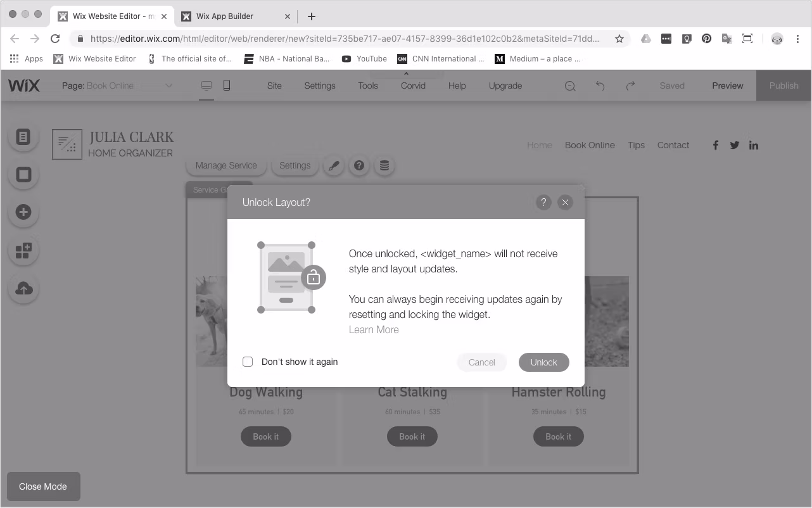Open the Corvid menu

(413, 86)
